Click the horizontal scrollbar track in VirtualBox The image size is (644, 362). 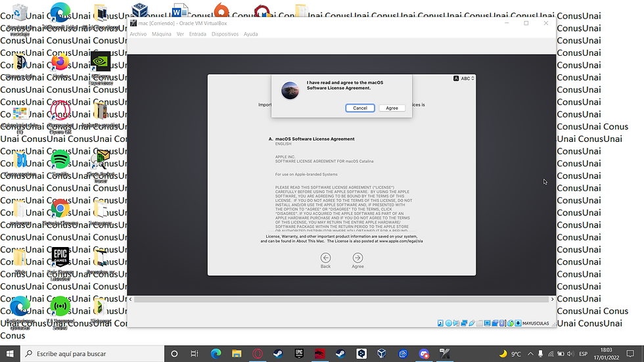(341, 299)
